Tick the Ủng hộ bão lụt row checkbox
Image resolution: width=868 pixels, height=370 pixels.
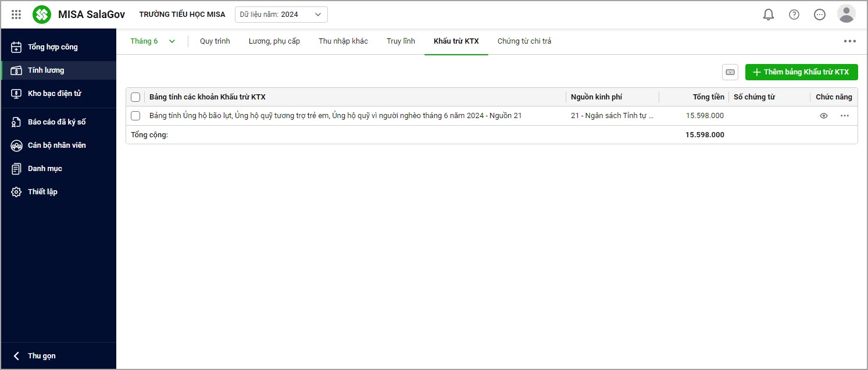(135, 116)
